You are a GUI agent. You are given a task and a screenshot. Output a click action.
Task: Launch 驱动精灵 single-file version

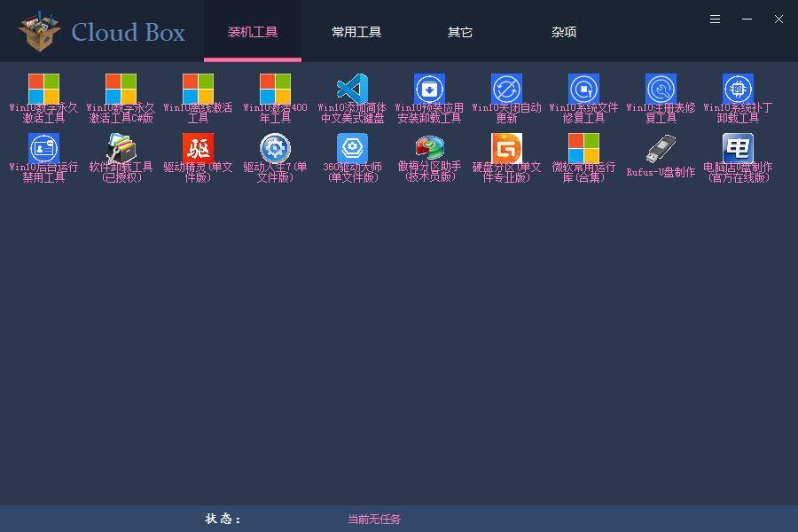coord(198,151)
